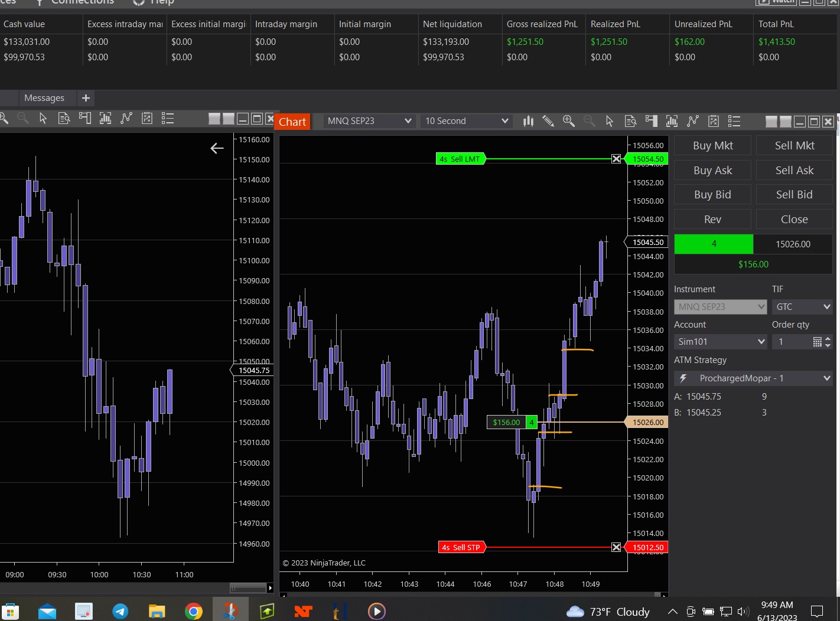840x621 pixels.
Task: Expand the MNQ SEP23 instrument dropdown
Action: pyautogui.click(x=369, y=121)
